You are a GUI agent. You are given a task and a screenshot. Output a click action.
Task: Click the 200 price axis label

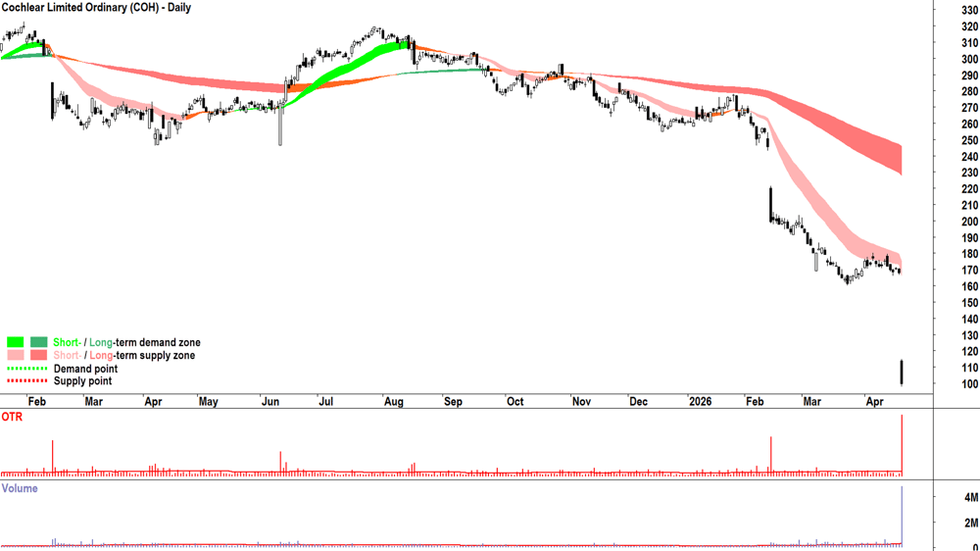point(970,222)
